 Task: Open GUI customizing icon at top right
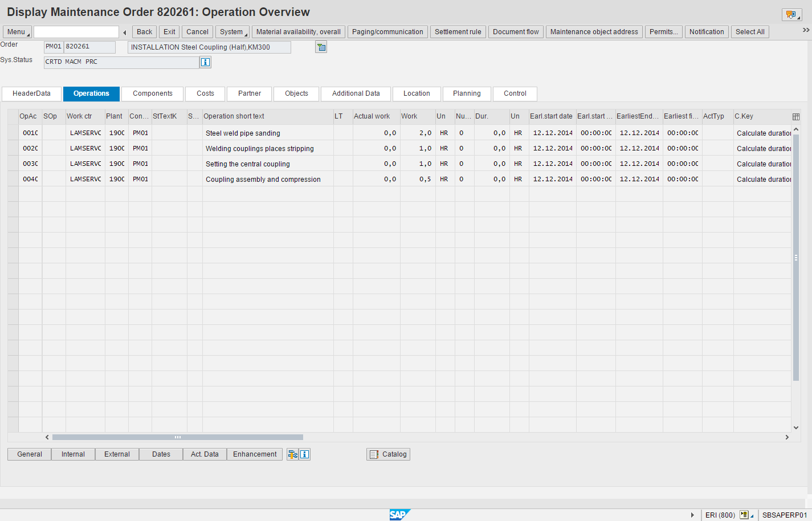(791, 15)
